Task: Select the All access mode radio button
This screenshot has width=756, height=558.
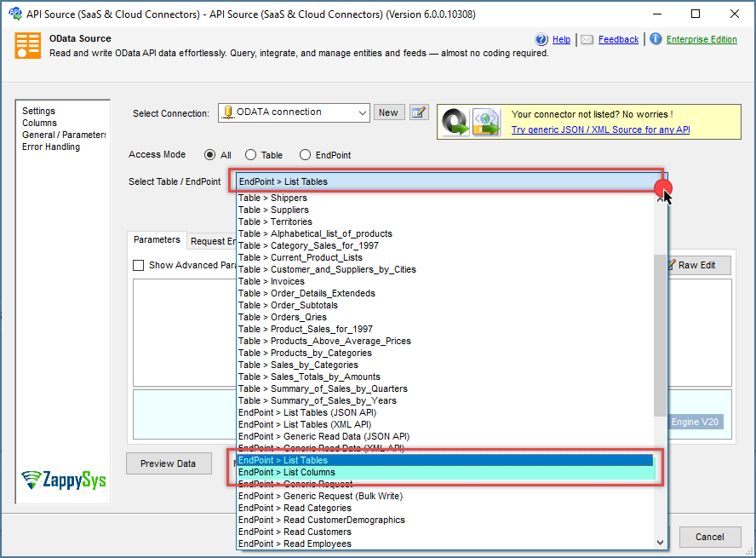Action: (x=209, y=155)
